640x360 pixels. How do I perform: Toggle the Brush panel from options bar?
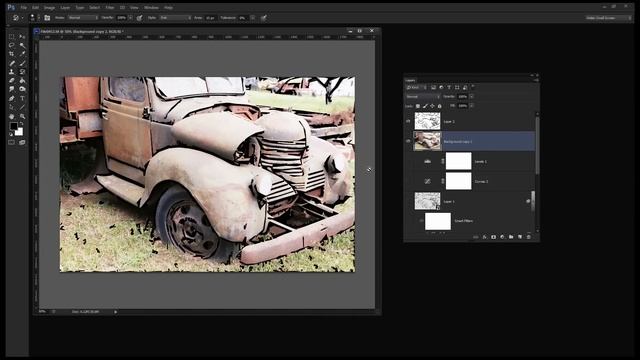click(x=47, y=18)
